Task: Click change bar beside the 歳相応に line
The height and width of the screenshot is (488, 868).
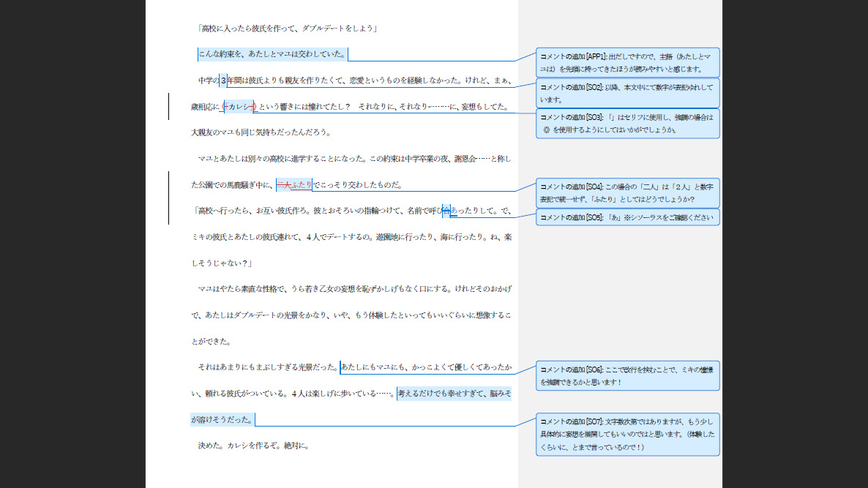Action: pos(169,106)
